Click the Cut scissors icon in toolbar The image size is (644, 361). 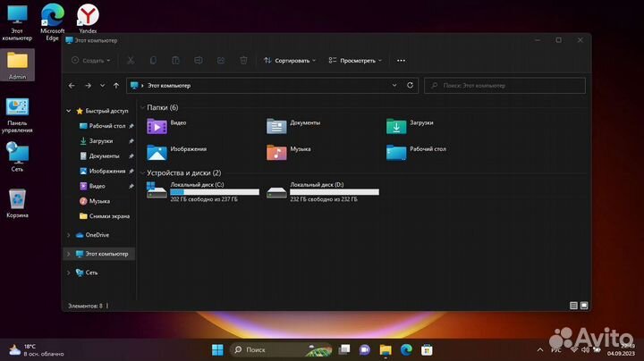131,60
